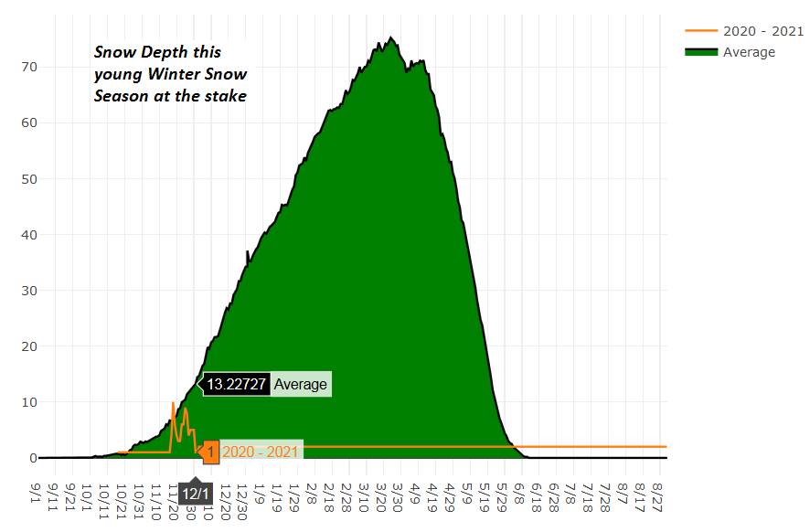Toggle the 2020 - 2021 legend entry
Screen dimensions: 810x532
762,31
